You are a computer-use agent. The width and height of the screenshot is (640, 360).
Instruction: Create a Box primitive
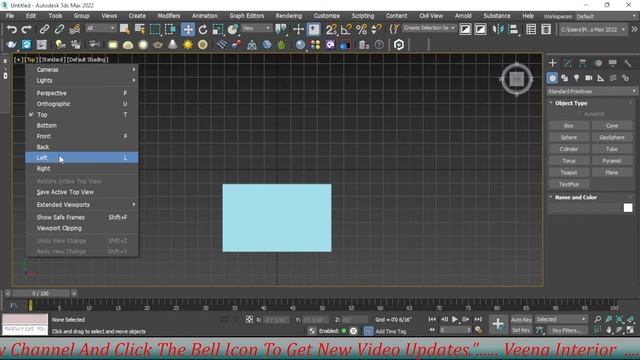569,126
